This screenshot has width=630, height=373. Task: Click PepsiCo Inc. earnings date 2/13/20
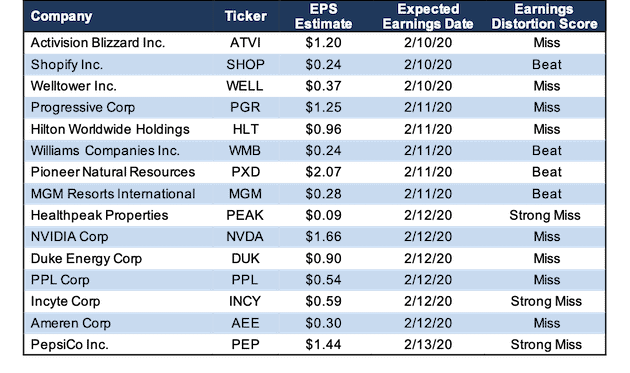pos(428,344)
